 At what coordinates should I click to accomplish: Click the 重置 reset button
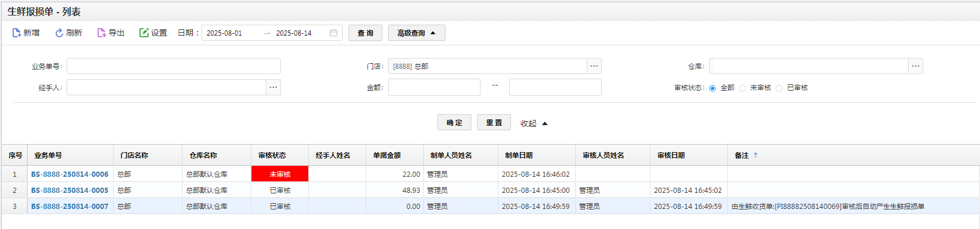[494, 122]
